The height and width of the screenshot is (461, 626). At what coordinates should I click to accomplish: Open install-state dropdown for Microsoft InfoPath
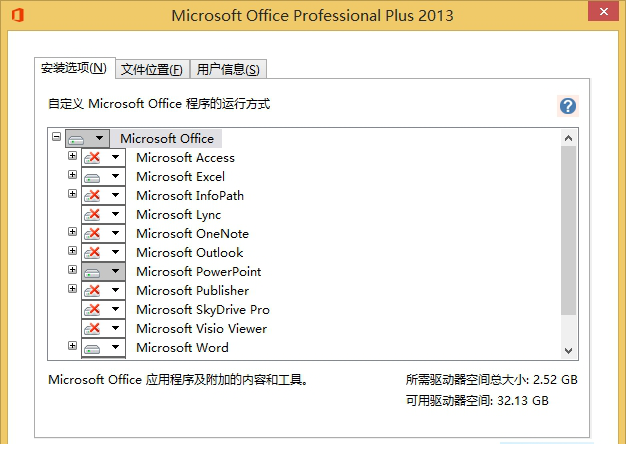(103, 195)
